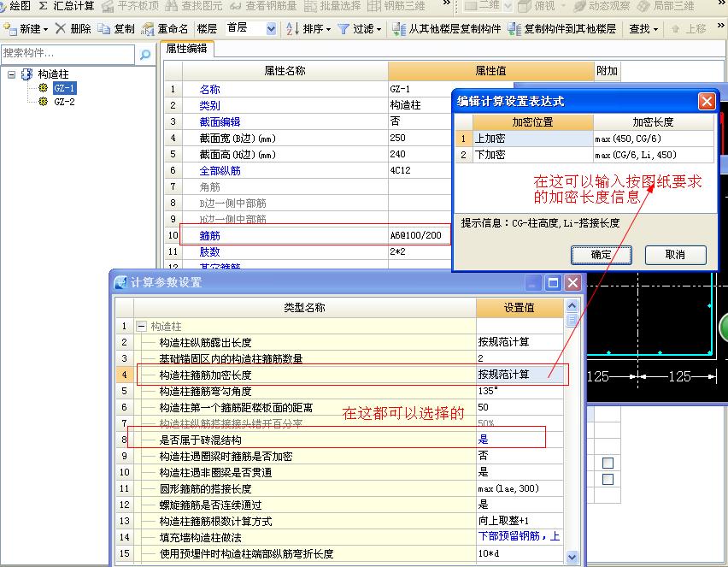Image resolution: width=728 pixels, height=567 pixels.
Task: Select GZ-1 in component tree
Action: 64,88
